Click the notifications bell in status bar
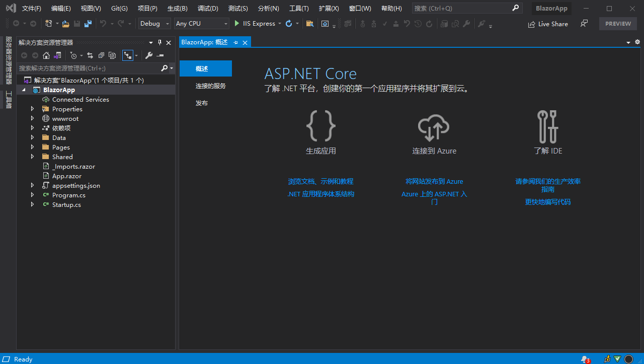 coord(585,359)
